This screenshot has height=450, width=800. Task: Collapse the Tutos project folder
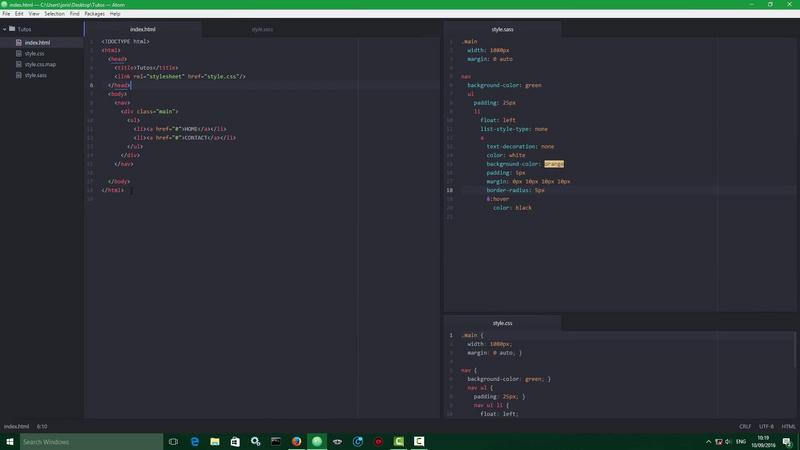click(x=5, y=30)
